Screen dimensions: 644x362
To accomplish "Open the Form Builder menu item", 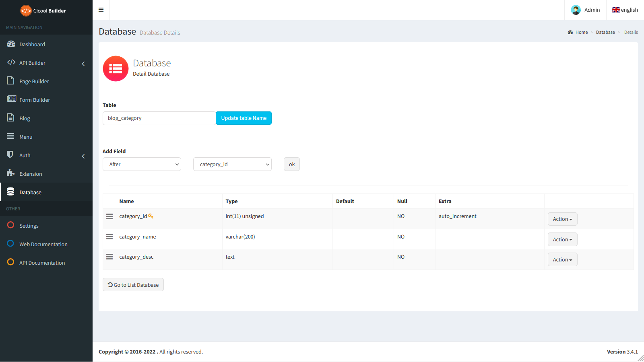I will tap(46, 100).
